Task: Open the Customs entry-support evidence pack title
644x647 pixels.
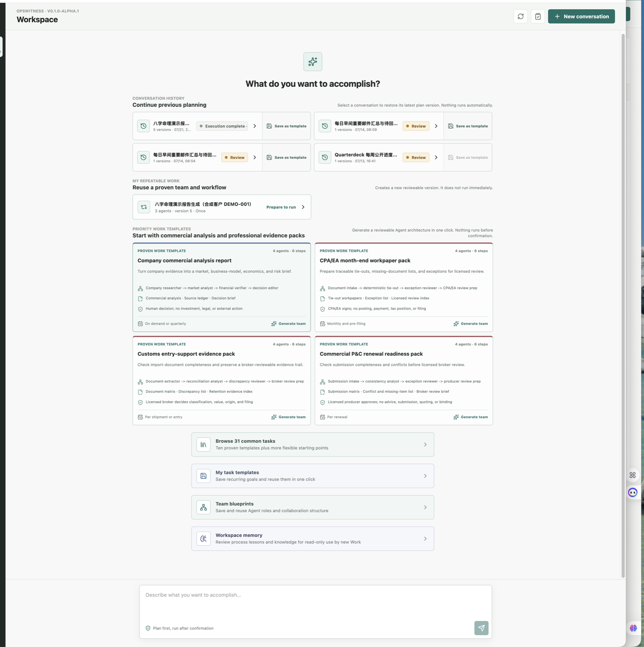Action: (x=186, y=354)
